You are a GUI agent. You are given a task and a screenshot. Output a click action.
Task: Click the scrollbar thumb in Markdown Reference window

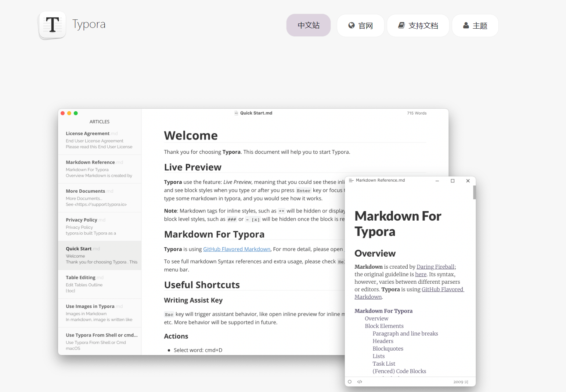(475, 192)
